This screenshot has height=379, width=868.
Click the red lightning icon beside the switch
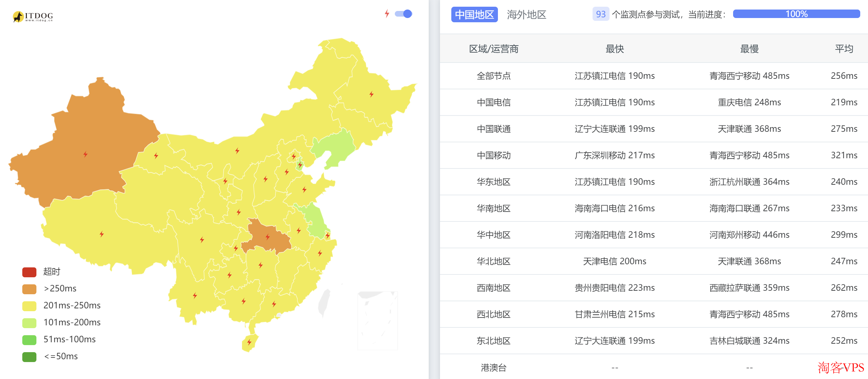click(387, 14)
